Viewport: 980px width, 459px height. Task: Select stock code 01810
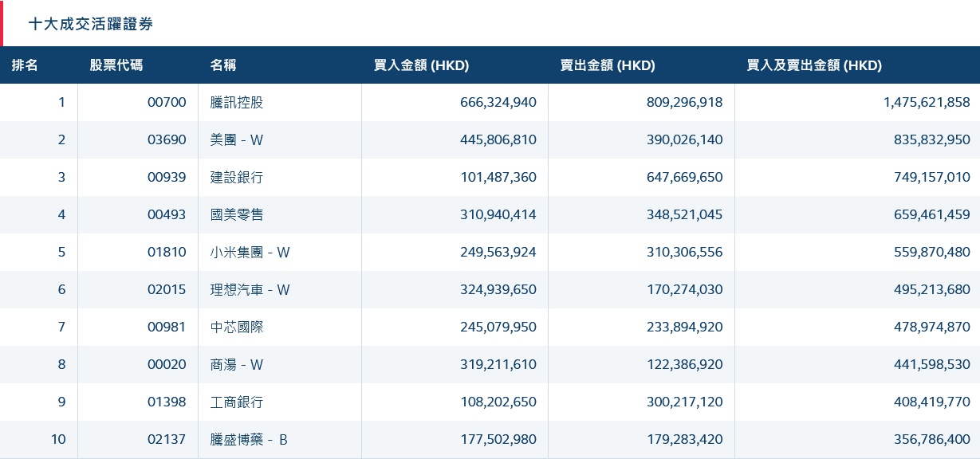coord(167,252)
